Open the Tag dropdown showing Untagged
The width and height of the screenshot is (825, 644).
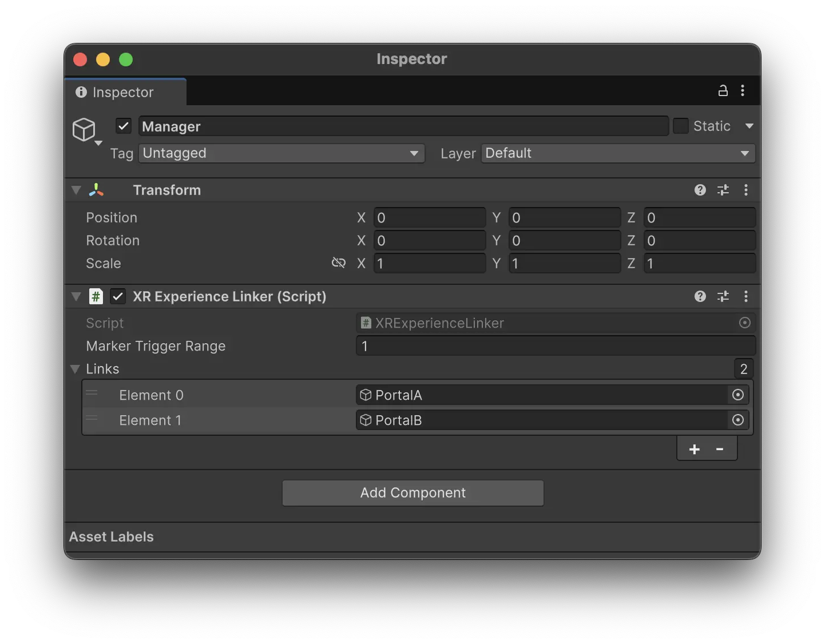281,153
